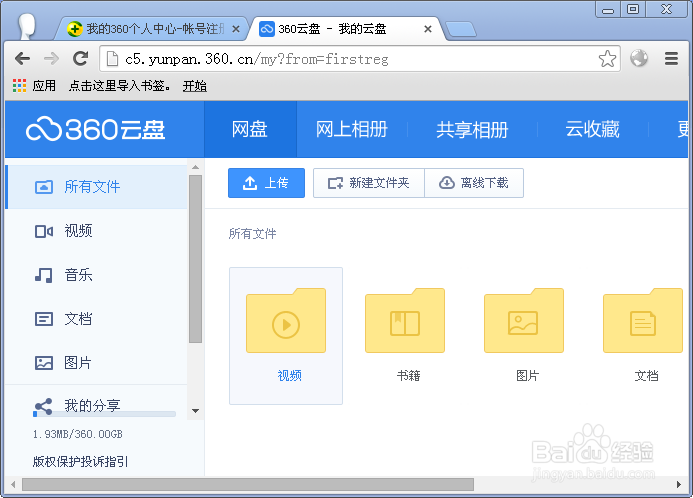
Task: Open the Chrome hamburger menu
Action: click(671, 58)
